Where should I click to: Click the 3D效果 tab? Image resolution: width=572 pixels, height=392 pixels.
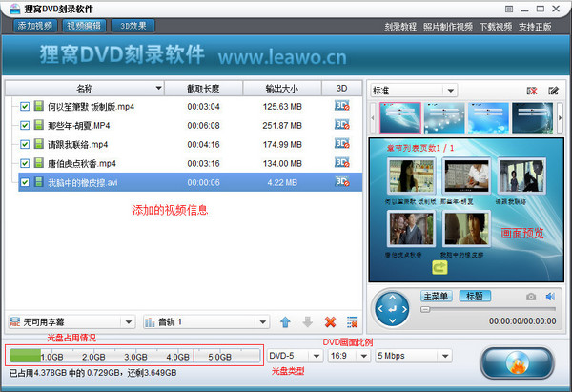pos(133,26)
